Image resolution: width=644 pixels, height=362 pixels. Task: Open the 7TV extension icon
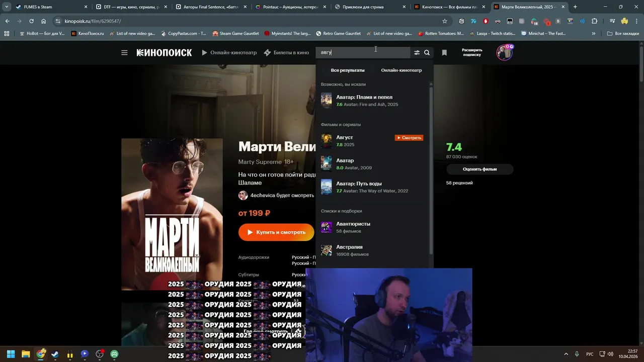coord(473,21)
